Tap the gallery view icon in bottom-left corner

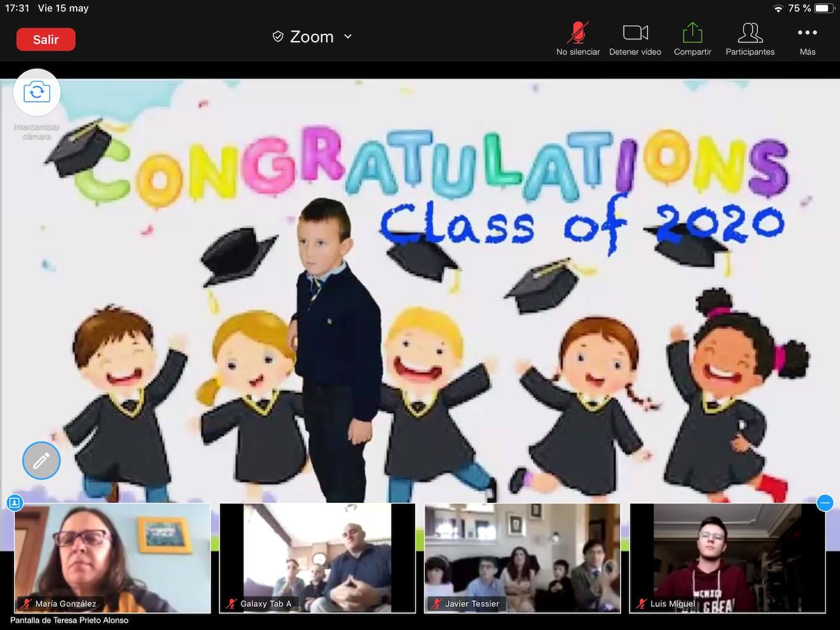coord(14,502)
